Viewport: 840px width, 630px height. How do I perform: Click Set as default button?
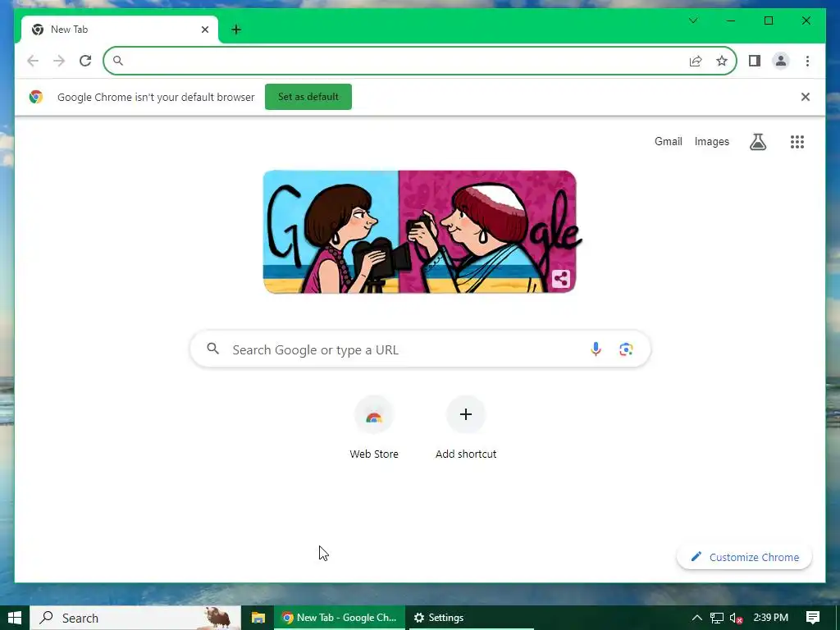tap(308, 97)
